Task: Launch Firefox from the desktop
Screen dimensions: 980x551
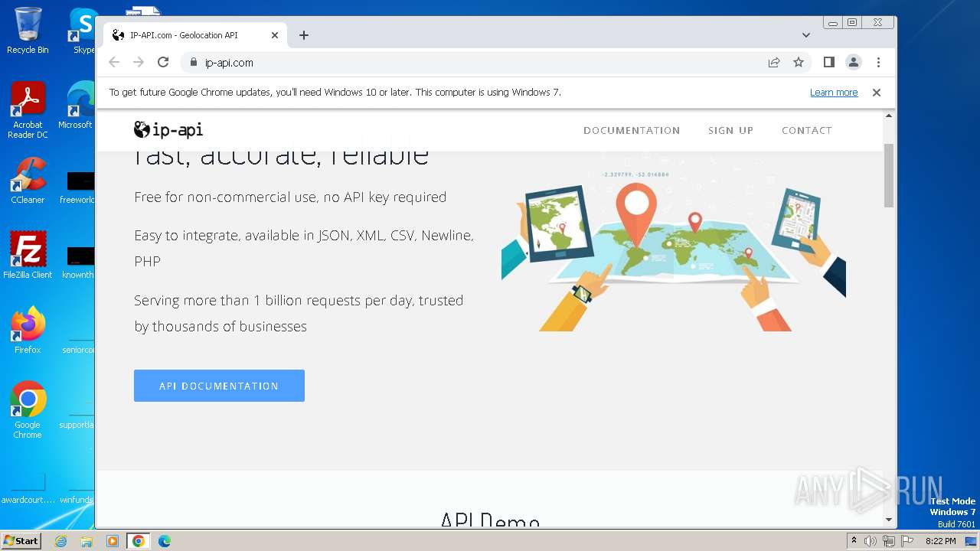Action: pos(28,331)
